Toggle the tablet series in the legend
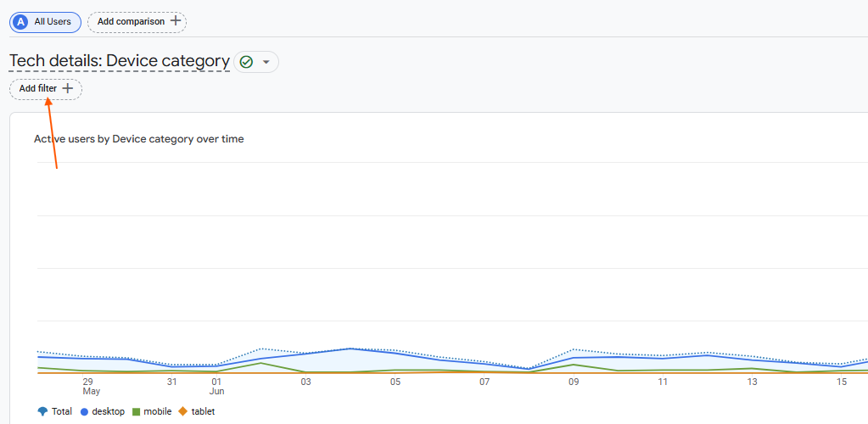This screenshot has width=868, height=424. coord(196,412)
